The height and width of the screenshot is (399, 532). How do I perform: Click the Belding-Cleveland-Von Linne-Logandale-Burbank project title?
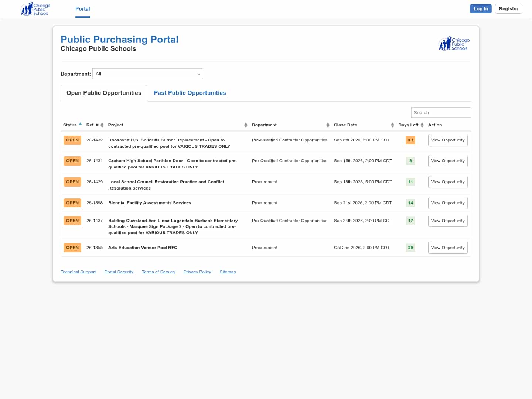[x=173, y=227]
